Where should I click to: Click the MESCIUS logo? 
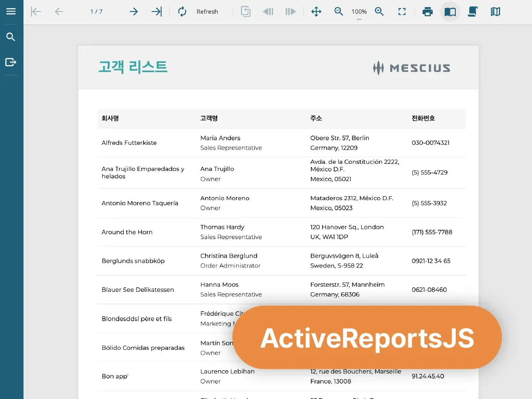(411, 68)
